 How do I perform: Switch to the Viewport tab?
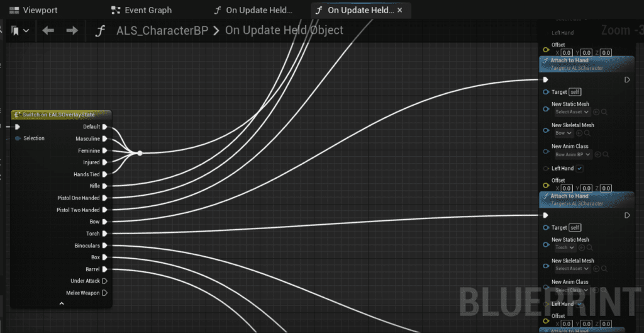[x=35, y=10]
